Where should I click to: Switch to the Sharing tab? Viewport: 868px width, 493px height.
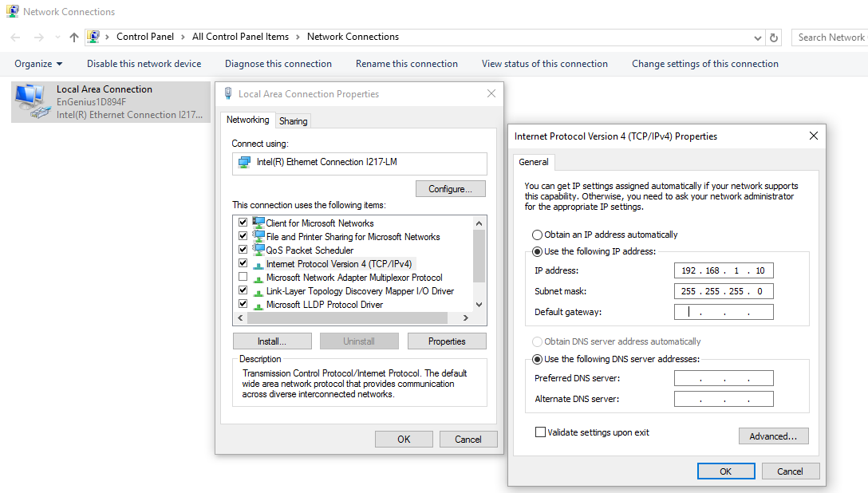(293, 121)
